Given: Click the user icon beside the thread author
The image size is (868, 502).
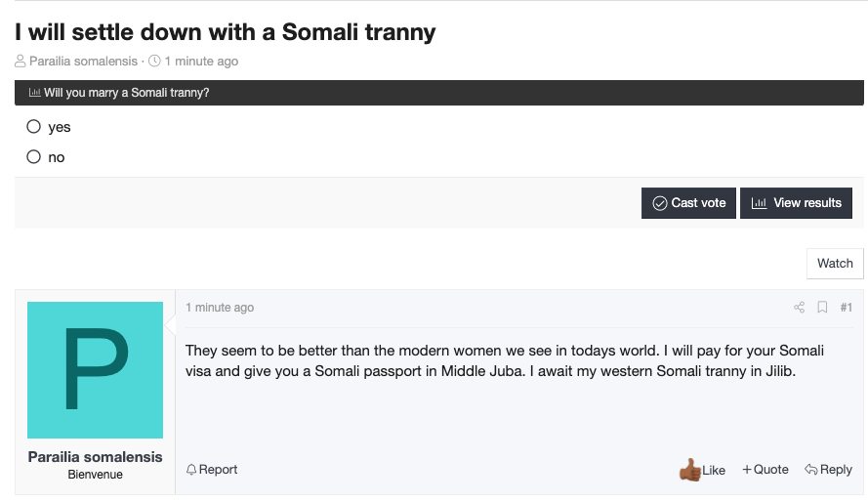Looking at the screenshot, I should click(21, 62).
